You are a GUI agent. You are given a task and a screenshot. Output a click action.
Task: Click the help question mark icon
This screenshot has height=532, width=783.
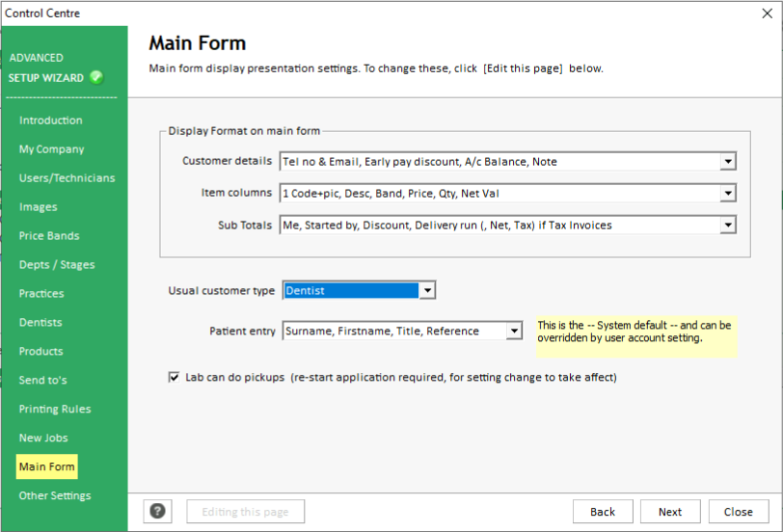coord(157,511)
